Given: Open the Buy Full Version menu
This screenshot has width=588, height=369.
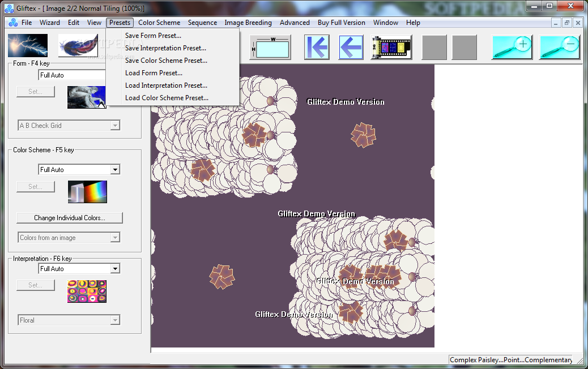Looking at the screenshot, I should point(341,23).
